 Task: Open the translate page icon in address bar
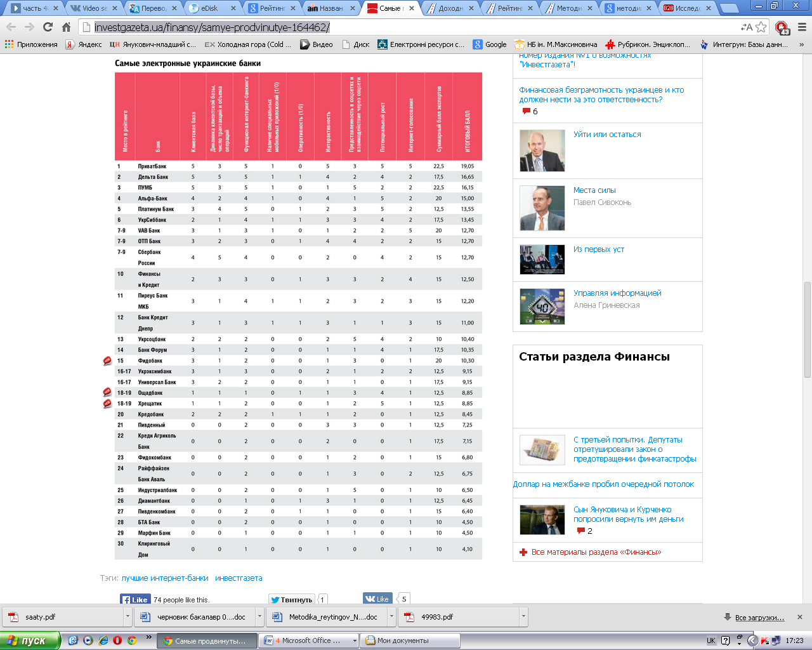(747, 27)
